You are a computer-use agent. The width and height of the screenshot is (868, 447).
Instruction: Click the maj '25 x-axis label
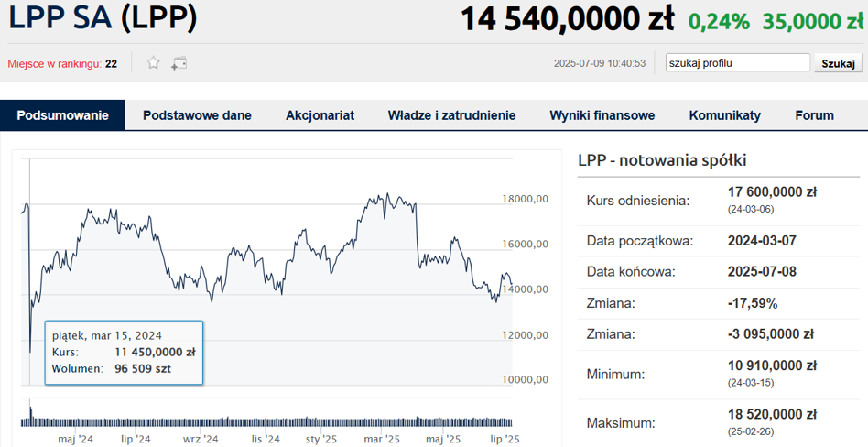point(443,440)
